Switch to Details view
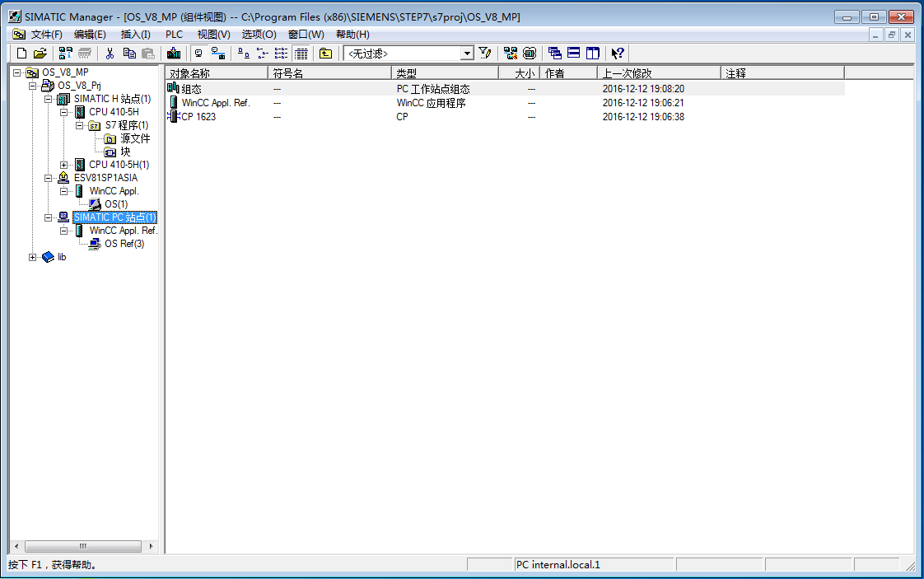This screenshot has height=579, width=924. 301,54
